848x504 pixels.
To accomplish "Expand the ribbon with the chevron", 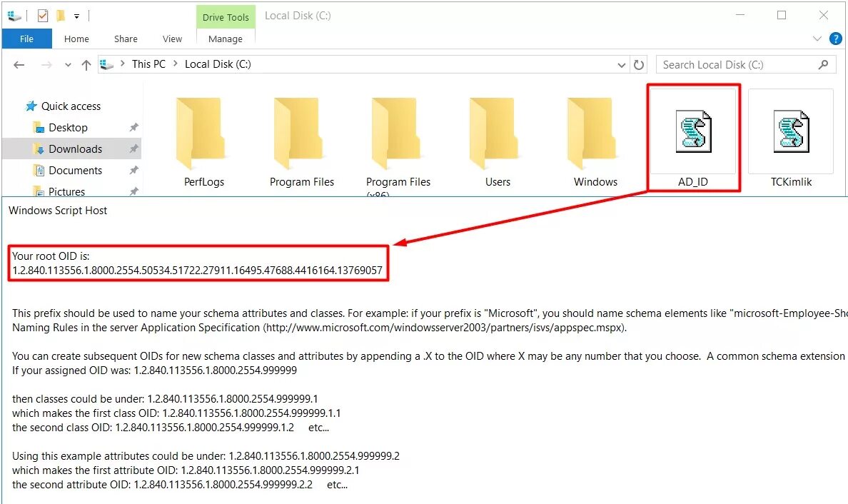I will click(x=817, y=39).
